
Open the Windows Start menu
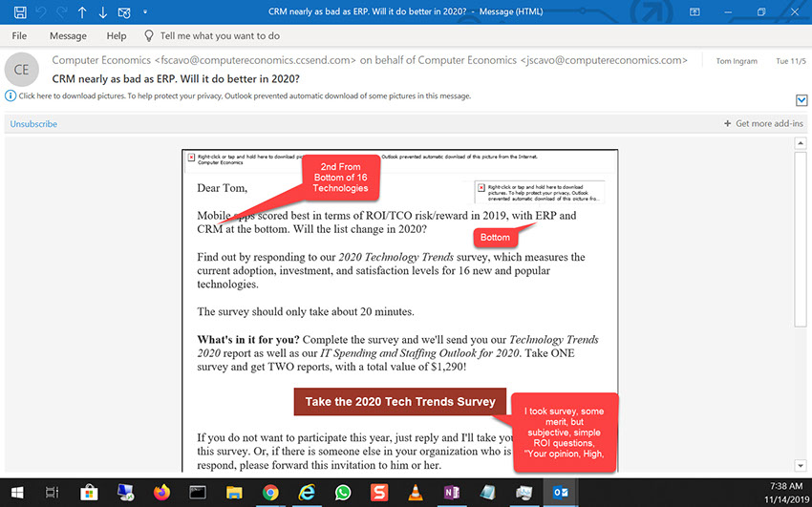pyautogui.click(x=16, y=493)
